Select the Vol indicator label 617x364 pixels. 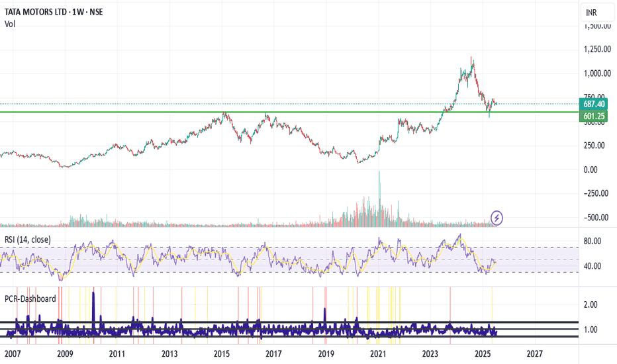point(10,24)
